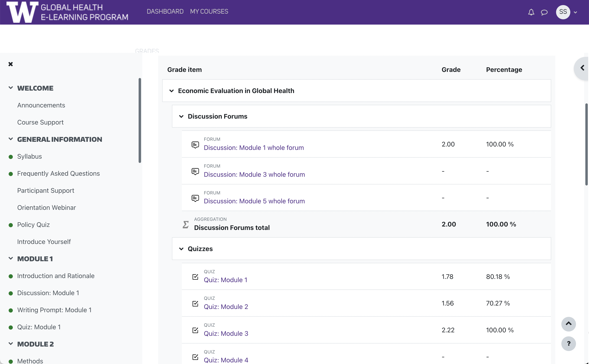Screen dimensions: 589x364
Task: Open the notifications bell icon
Action: 531,12
